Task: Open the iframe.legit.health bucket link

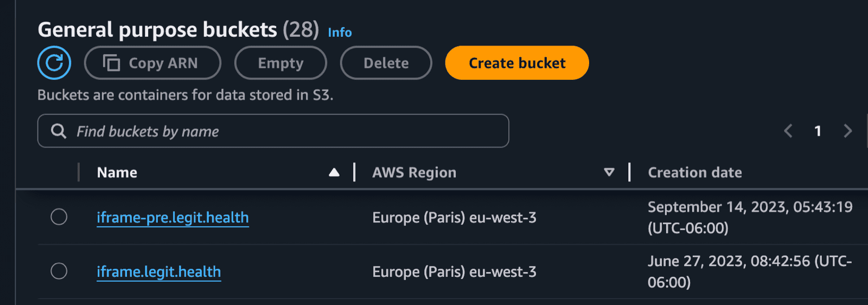Action: click(x=158, y=272)
